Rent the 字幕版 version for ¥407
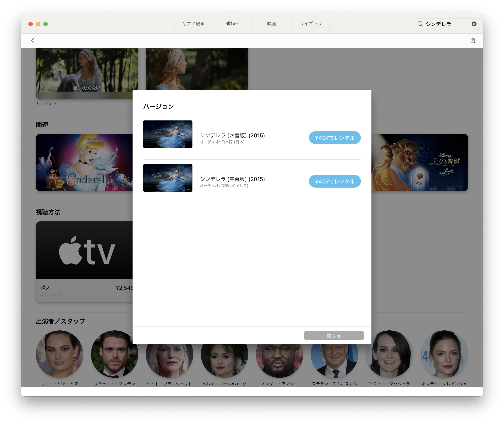 pyautogui.click(x=334, y=181)
